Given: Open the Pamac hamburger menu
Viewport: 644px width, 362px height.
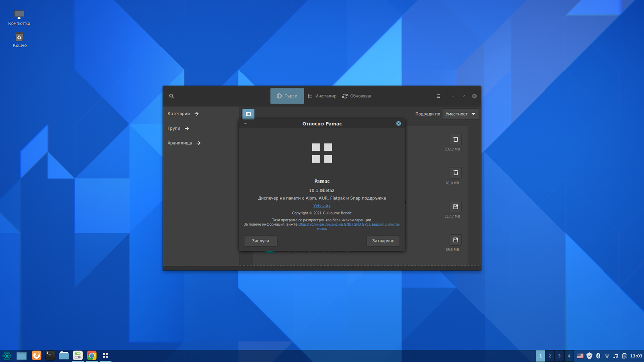Looking at the screenshot, I should (x=438, y=96).
